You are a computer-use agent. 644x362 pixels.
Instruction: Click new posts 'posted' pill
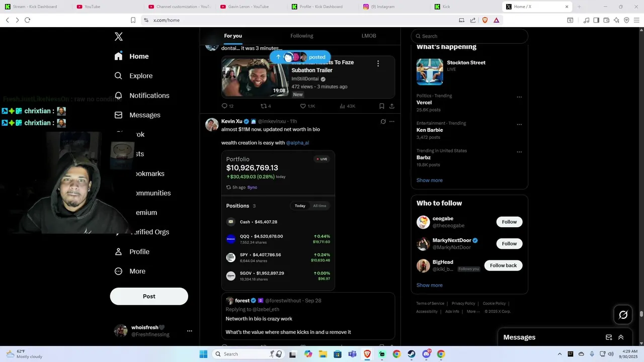pos(300,57)
